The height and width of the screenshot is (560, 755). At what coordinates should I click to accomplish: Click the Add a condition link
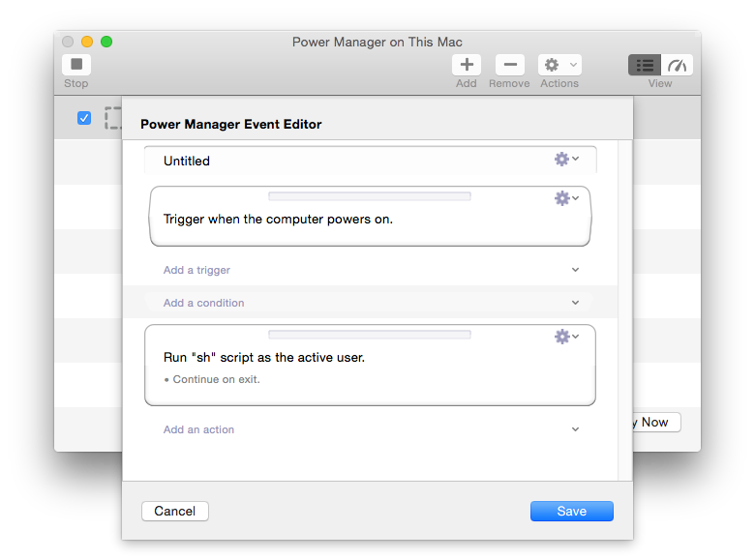[x=203, y=303]
